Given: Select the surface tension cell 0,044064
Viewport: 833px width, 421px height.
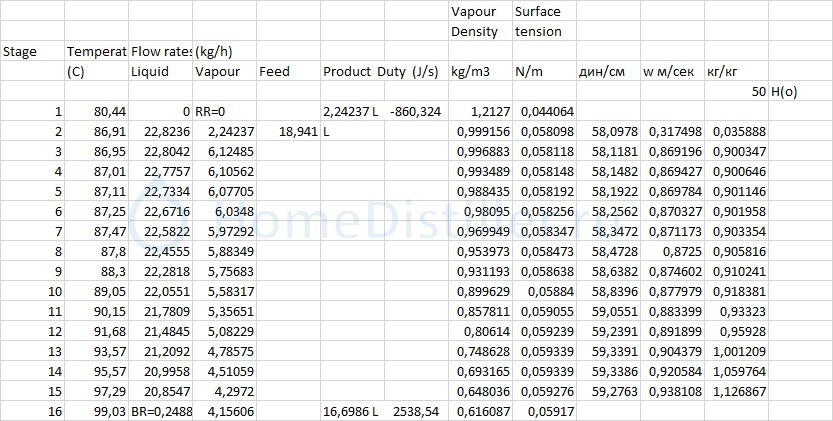Looking at the screenshot, I should [544, 111].
